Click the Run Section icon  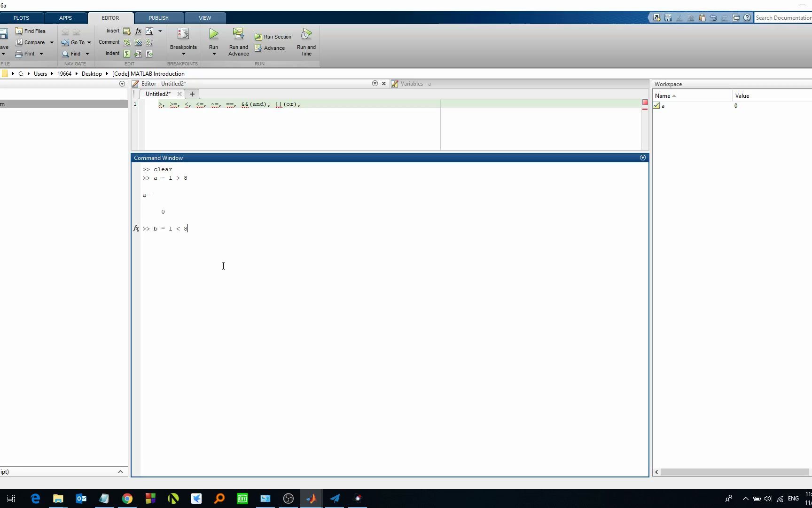pyautogui.click(x=258, y=36)
